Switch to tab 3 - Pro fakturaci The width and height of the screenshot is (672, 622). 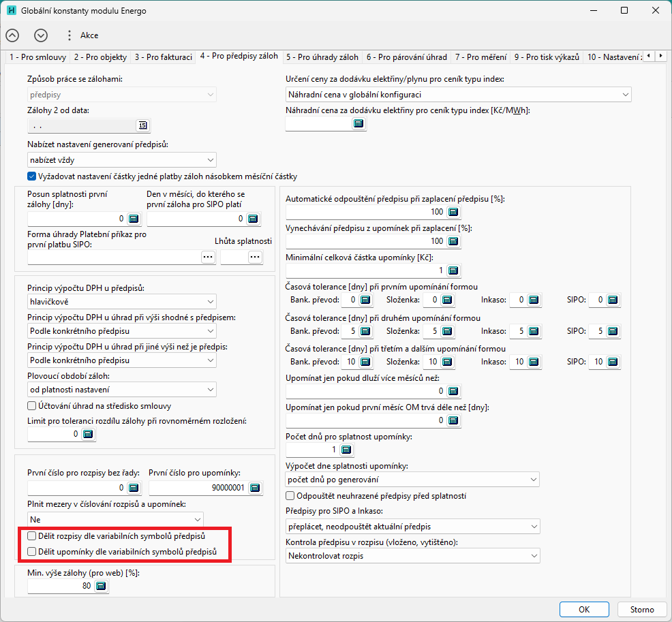[164, 57]
